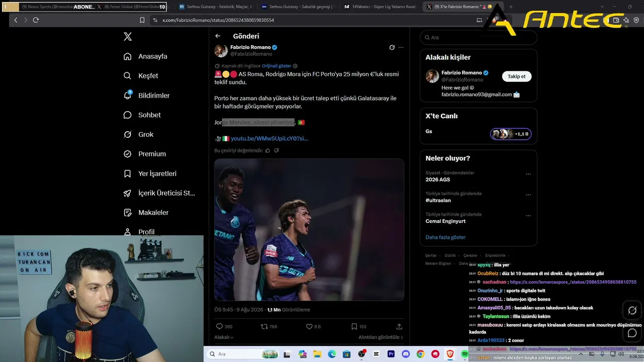Open the Cemal Enginyurt trending topic

445,221
